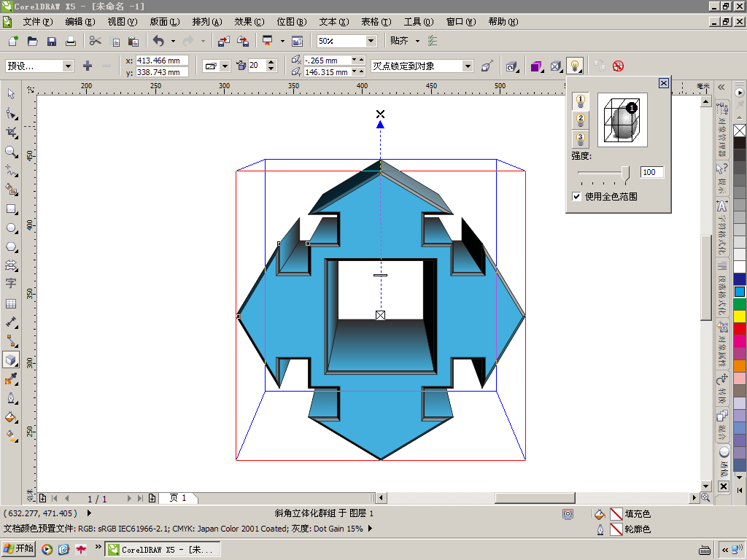Click the vanishing point X marker
Viewport: 747px width, 560px height.
[380, 114]
